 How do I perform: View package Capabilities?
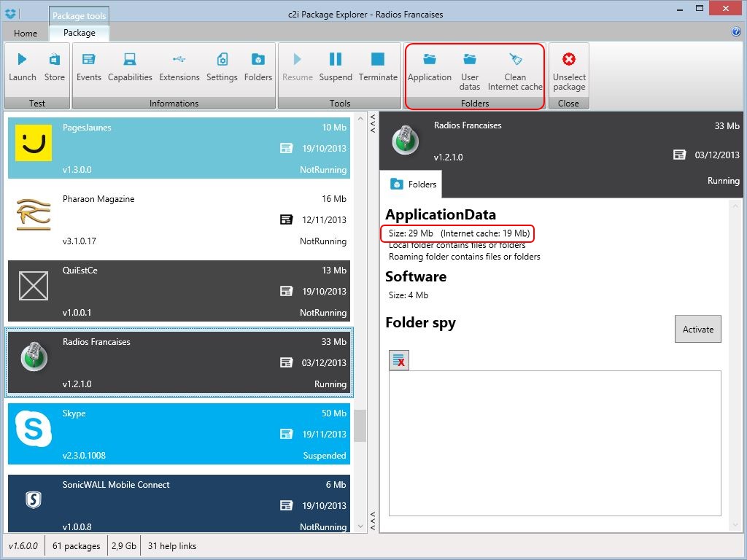(130, 68)
